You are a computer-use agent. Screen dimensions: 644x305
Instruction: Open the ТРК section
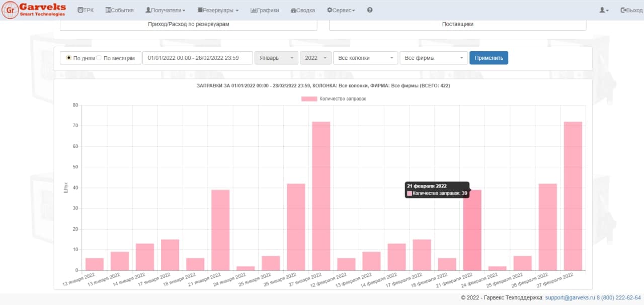(86, 10)
